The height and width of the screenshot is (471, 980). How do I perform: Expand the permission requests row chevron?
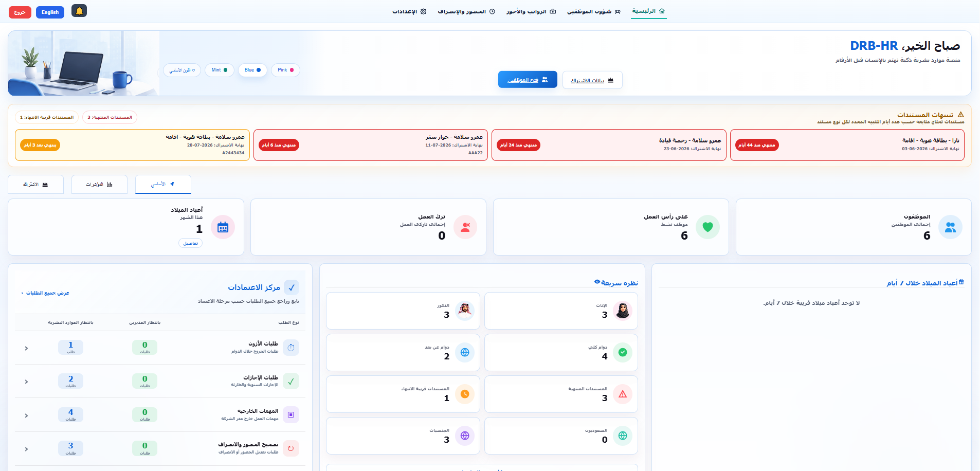coord(26,348)
